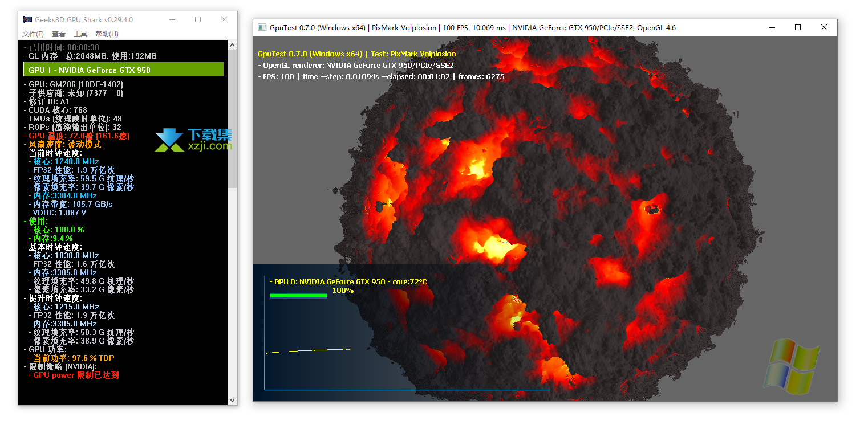This screenshot has width=868, height=437.
Task: Click the '核心: 100.0 %' usage line
Action: tap(56, 230)
